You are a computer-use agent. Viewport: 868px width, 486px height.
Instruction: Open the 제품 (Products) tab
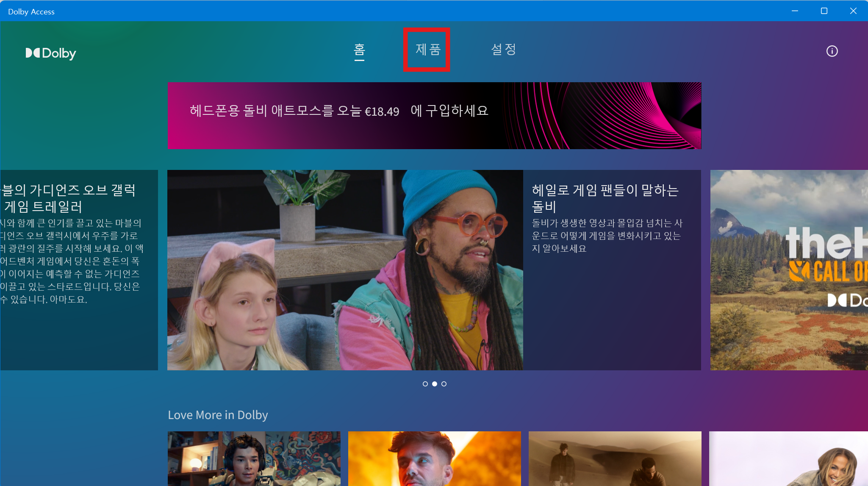(x=427, y=50)
